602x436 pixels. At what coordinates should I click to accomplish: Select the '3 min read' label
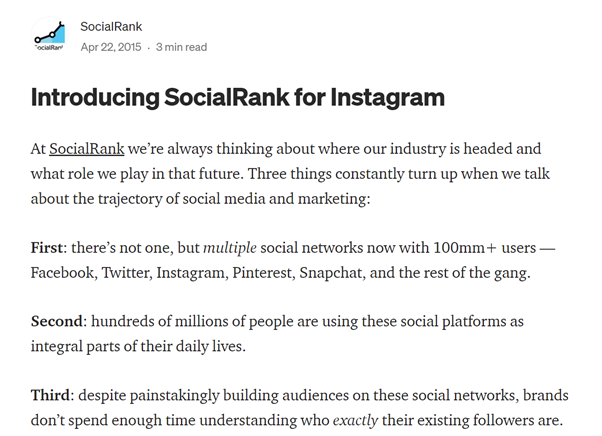point(181,47)
